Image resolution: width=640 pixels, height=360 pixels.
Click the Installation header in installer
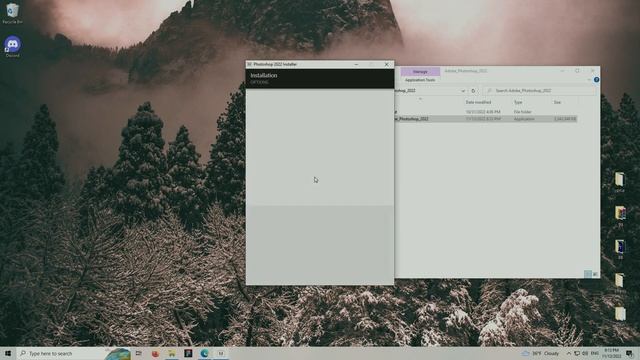pyautogui.click(x=264, y=76)
